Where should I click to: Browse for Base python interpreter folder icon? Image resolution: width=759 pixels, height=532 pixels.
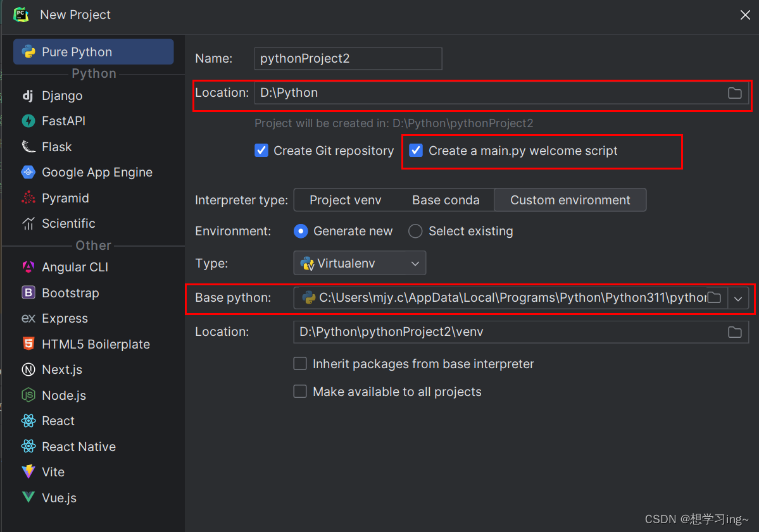(x=715, y=297)
